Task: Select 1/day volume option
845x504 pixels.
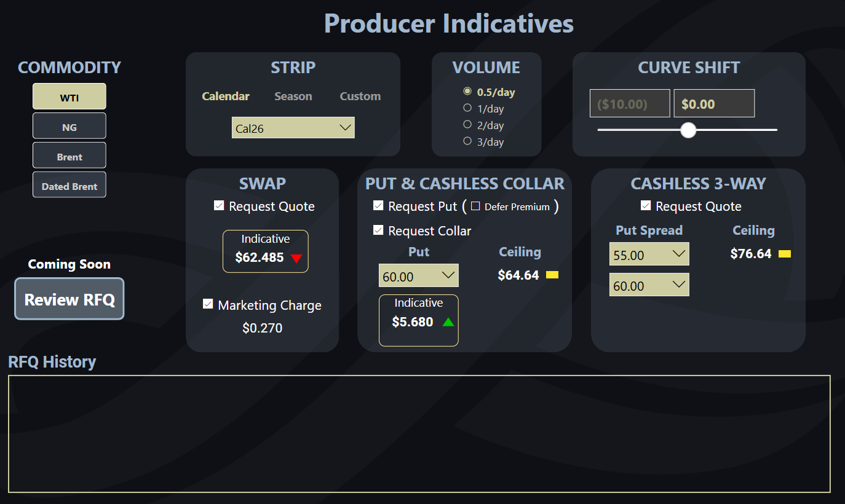Action: tap(467, 108)
